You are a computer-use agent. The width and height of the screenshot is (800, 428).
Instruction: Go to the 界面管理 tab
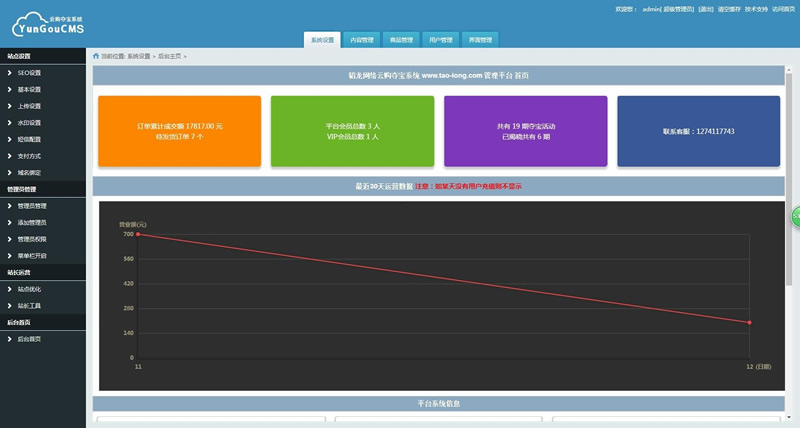pos(480,40)
